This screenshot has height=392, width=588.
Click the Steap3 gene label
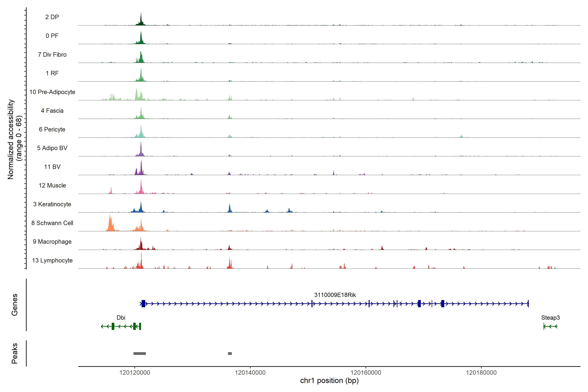(550, 318)
